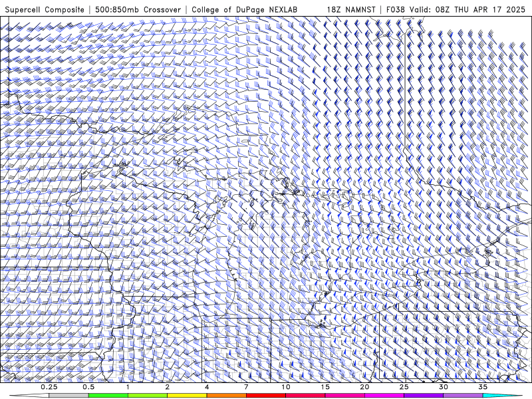The width and height of the screenshot is (532, 399).
Task: Select the yellow-green 1–2 colorbar segment
Action: pyautogui.click(x=148, y=396)
